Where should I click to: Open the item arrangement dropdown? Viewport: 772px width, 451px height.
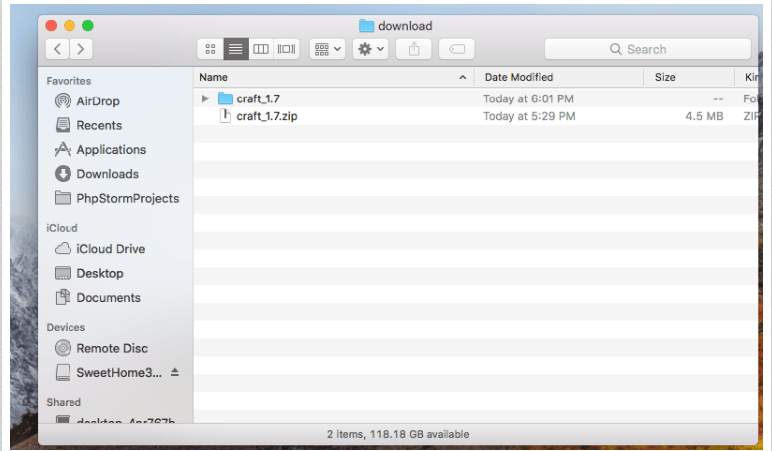click(327, 49)
